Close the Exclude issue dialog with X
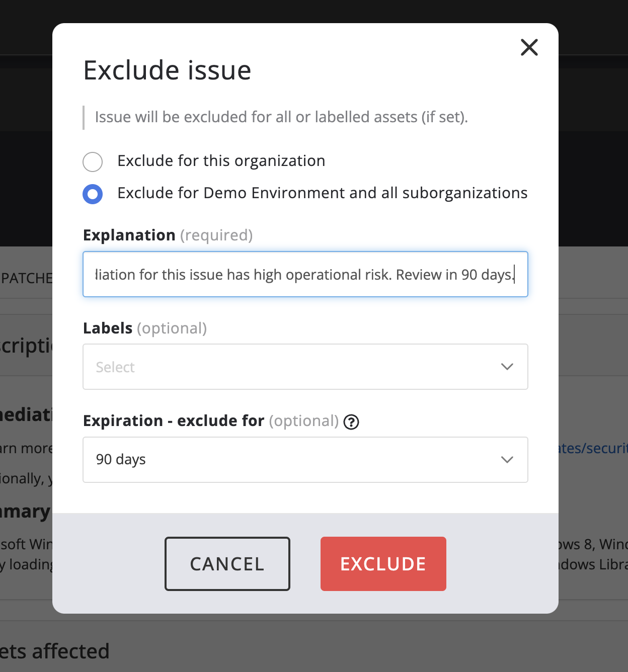Screen dimensions: 628x672 529,48
